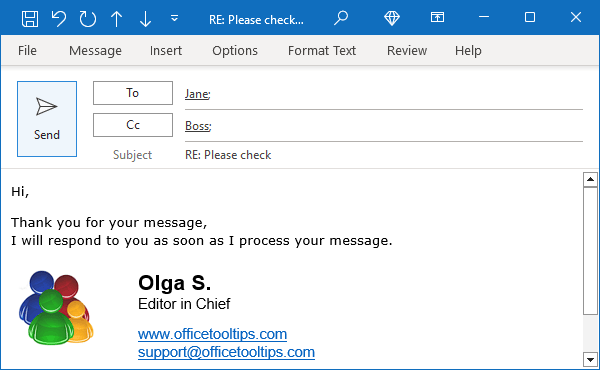Image resolution: width=600 pixels, height=370 pixels.
Task: Open www.officetooltips.com link
Action: (x=212, y=334)
